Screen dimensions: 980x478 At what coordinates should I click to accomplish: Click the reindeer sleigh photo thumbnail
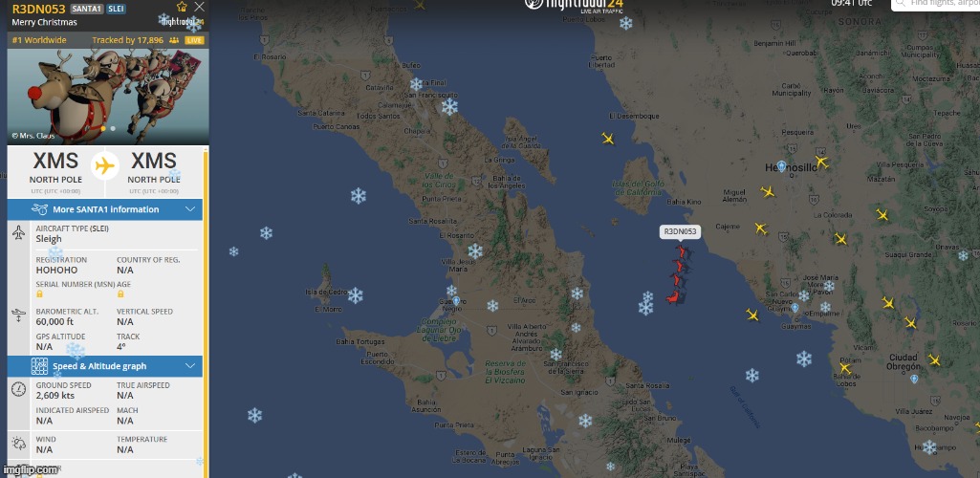pos(108,97)
